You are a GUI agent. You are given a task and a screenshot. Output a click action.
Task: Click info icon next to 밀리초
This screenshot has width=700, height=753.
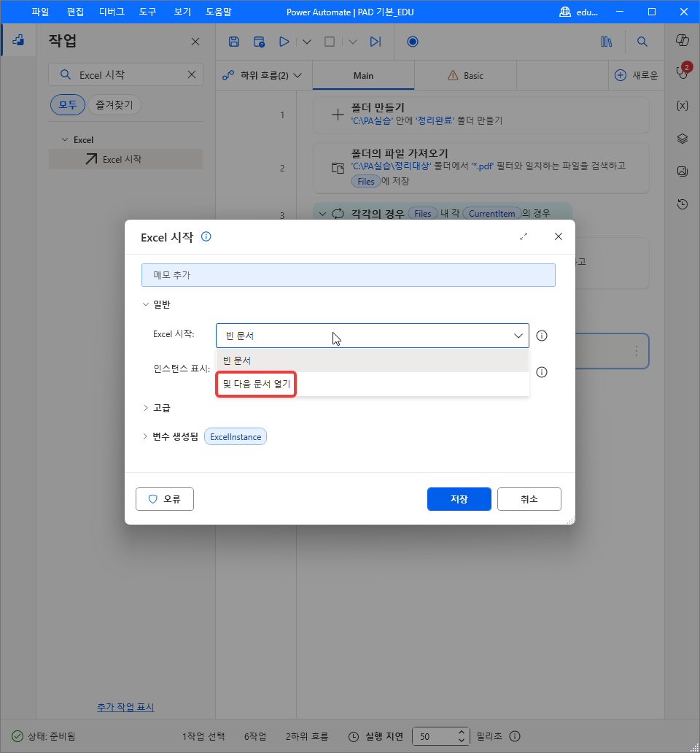tap(515, 736)
